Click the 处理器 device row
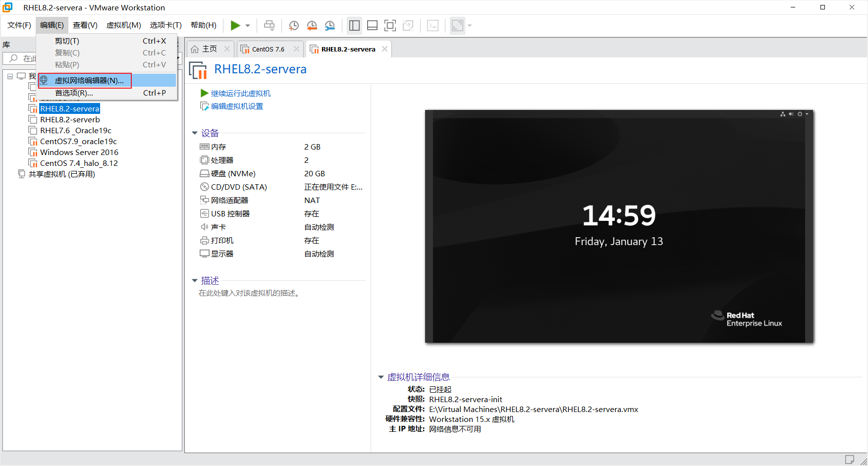Screen dimensions: 868x466 tap(281, 160)
